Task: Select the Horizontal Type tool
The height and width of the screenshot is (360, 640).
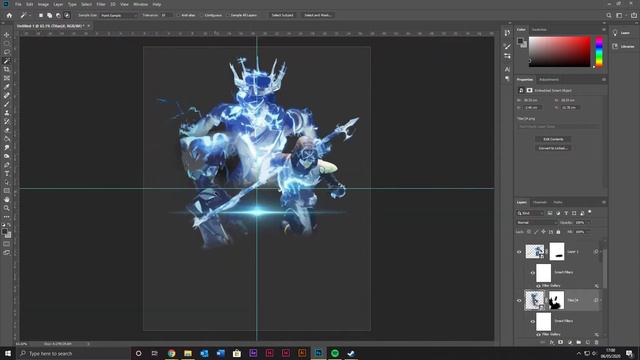Action: (x=7, y=173)
